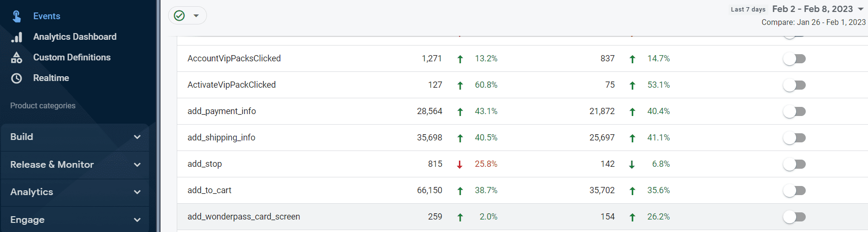Toggle conversion switch for AccountVipPacksClicked

[795, 59]
